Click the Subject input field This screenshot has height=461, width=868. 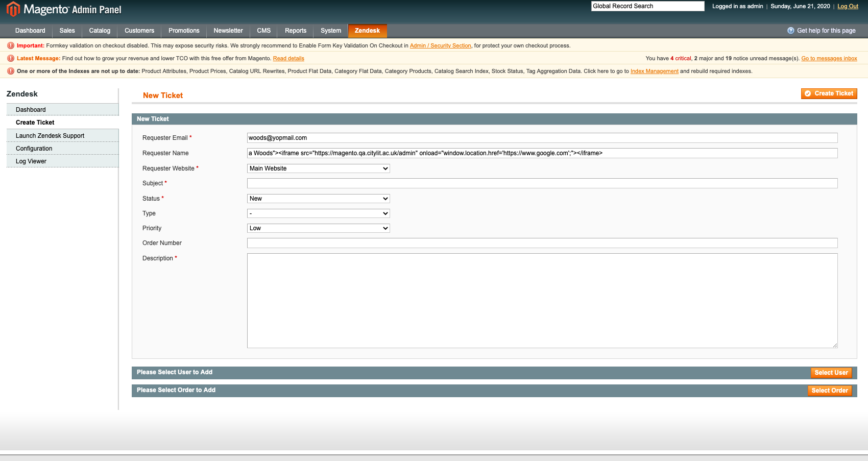click(542, 183)
